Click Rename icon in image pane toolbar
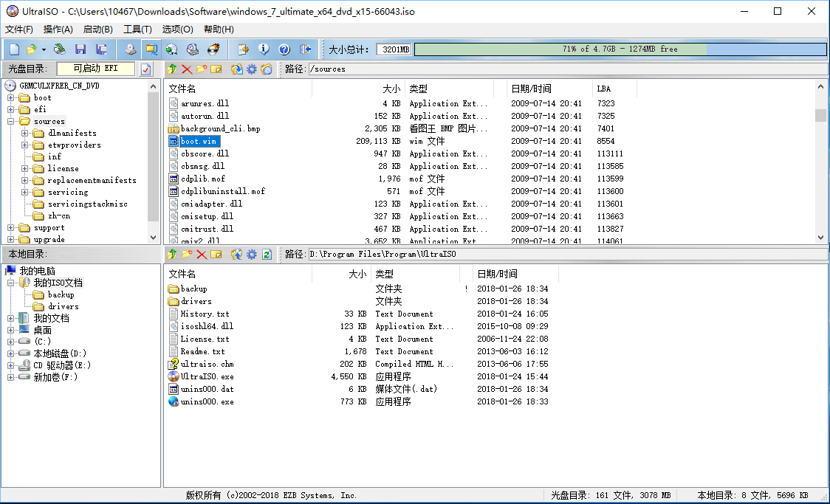The height and width of the screenshot is (504, 830). [216, 69]
